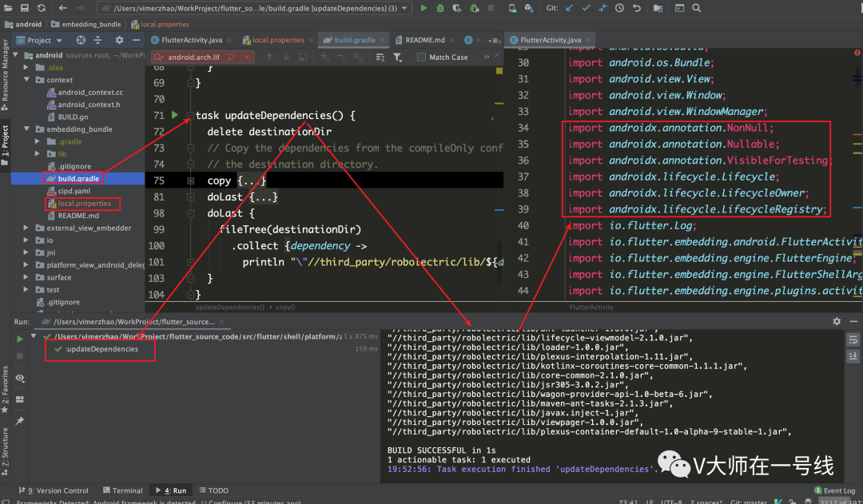Screen dimensions: 863x504
Task: Click previous occurrence up arrow in find bar
Action: pos(269,58)
